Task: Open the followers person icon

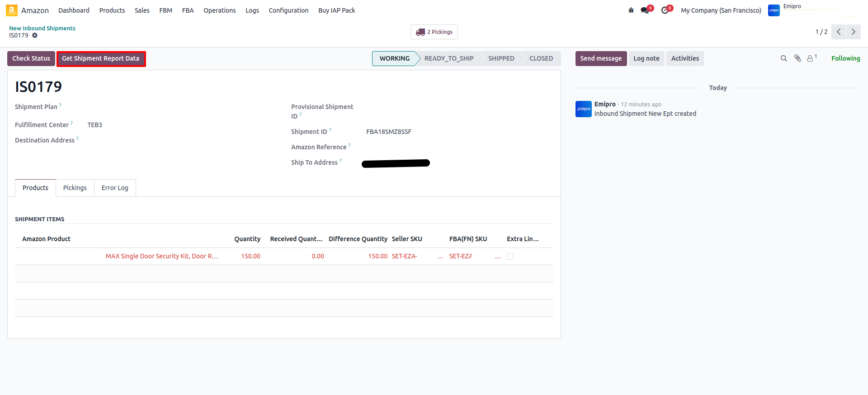Action: pyautogui.click(x=810, y=58)
